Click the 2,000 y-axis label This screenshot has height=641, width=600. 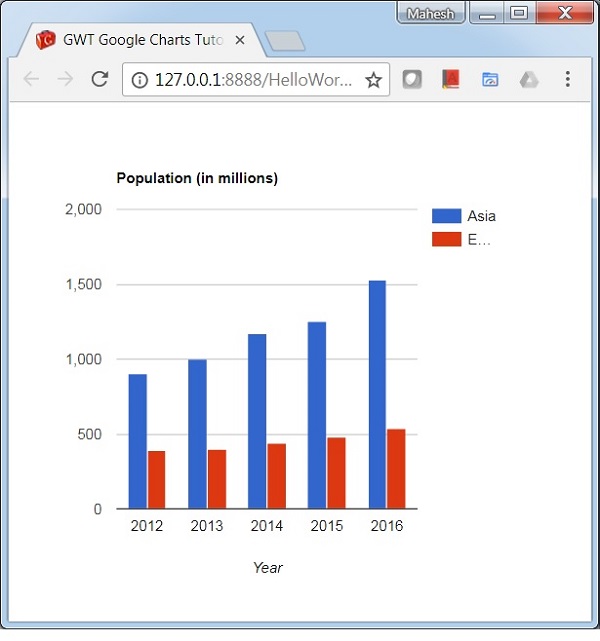click(83, 209)
